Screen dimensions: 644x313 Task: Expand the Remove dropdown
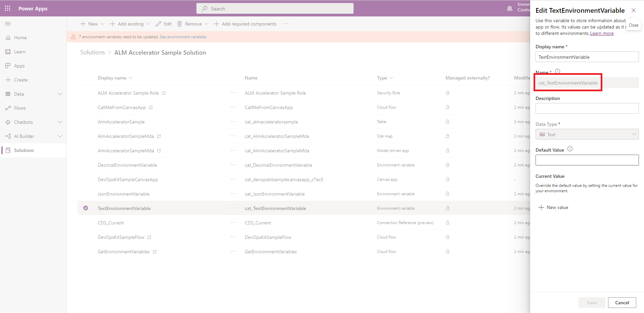coord(206,24)
